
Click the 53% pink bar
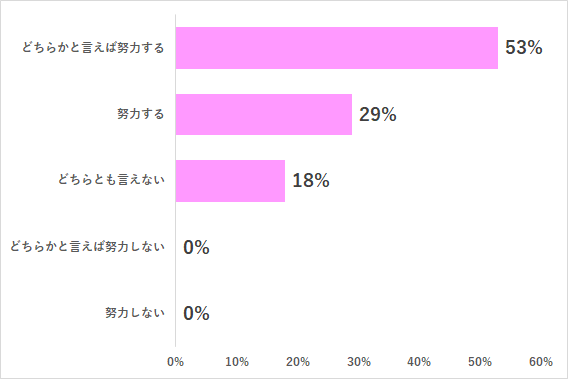pyautogui.click(x=337, y=48)
